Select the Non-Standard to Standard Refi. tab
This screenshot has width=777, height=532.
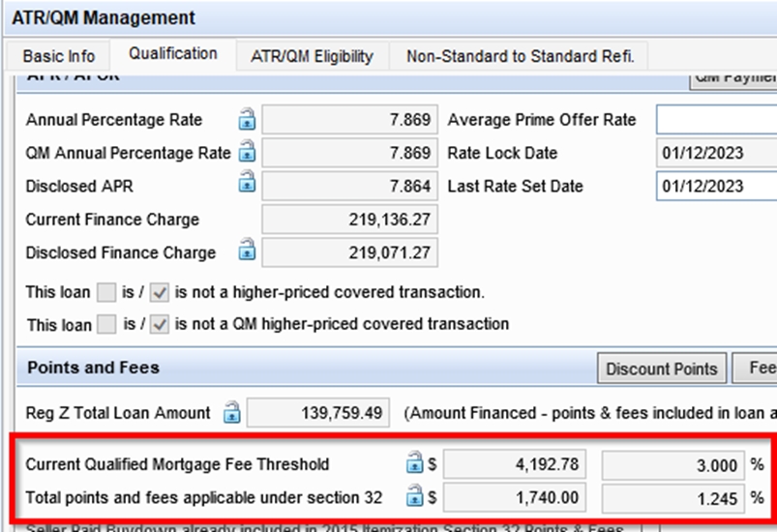[520, 56]
